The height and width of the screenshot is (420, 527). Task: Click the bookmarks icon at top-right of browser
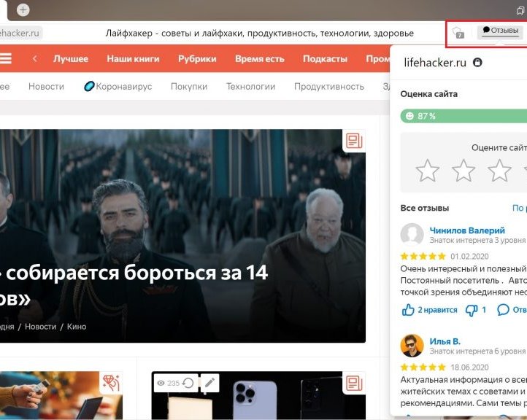(521, 11)
